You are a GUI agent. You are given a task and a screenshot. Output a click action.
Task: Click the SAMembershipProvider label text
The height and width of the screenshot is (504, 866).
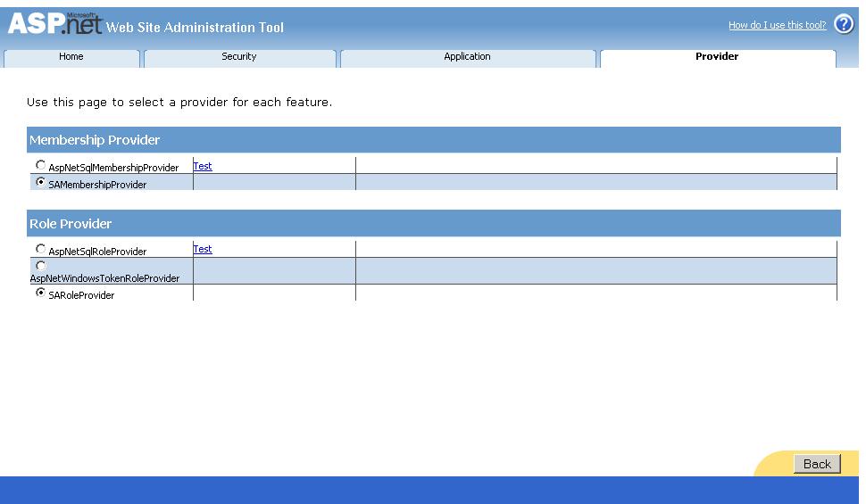[97, 185]
